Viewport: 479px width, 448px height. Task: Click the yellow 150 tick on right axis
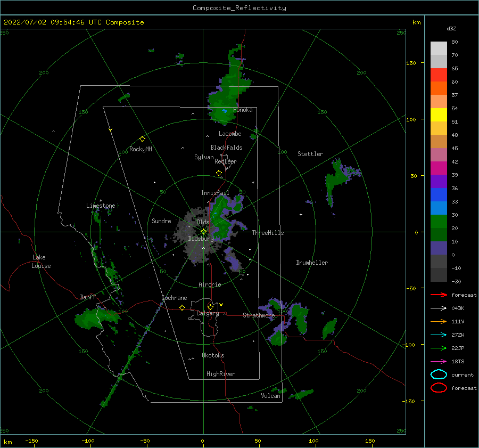coord(411,63)
